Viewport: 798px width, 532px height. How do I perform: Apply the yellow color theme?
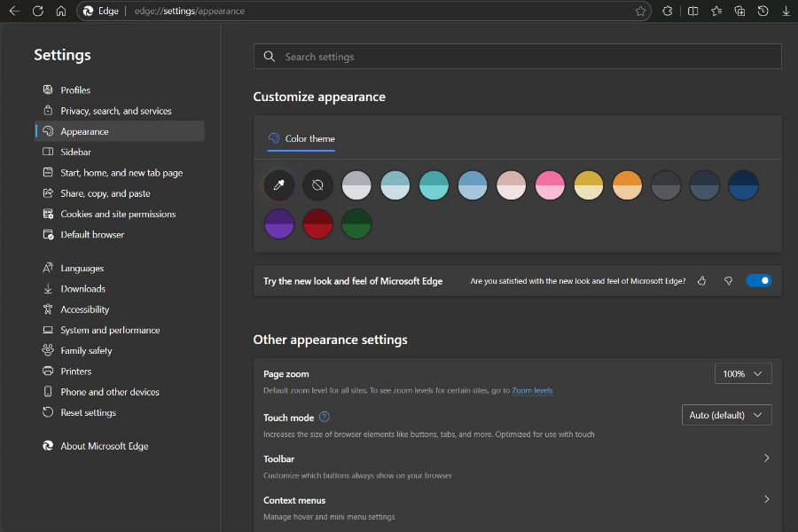[589, 184]
